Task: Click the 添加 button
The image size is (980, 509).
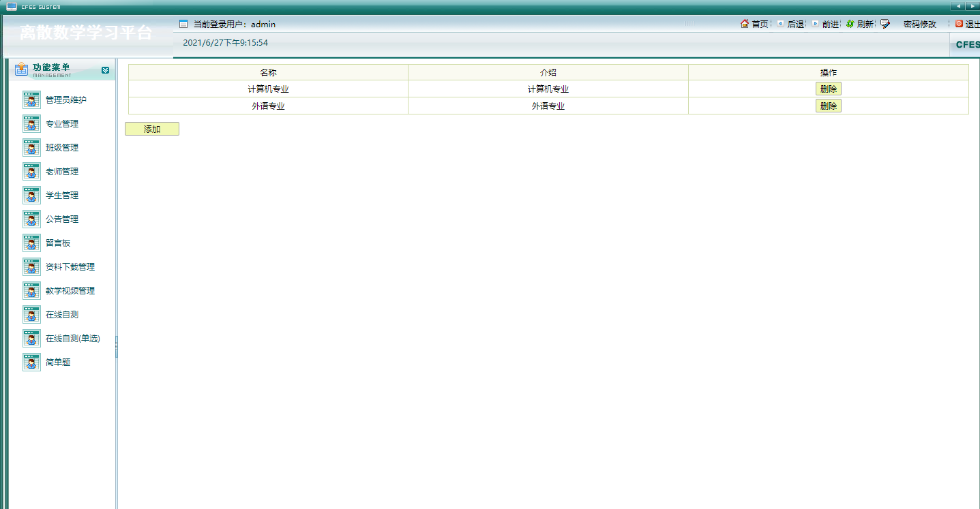Action: 152,129
